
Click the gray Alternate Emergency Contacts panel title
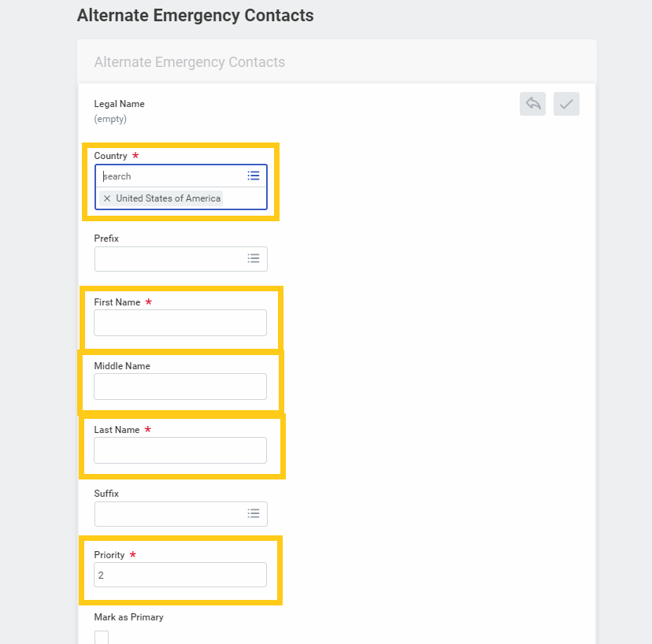tap(189, 61)
